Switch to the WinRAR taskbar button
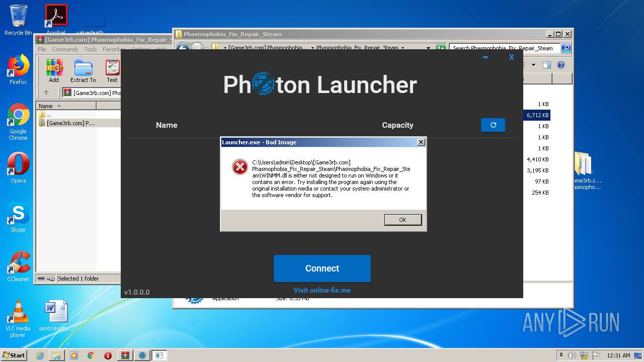644x362 pixels. click(x=125, y=355)
